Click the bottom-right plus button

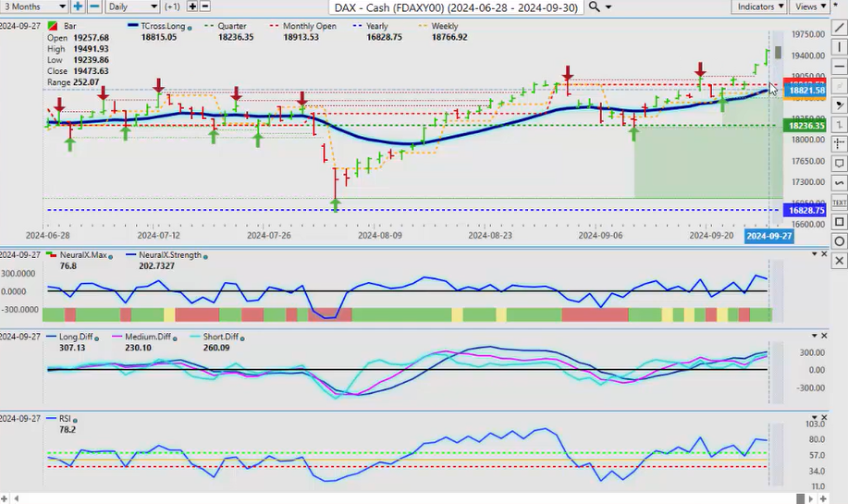coord(823,498)
